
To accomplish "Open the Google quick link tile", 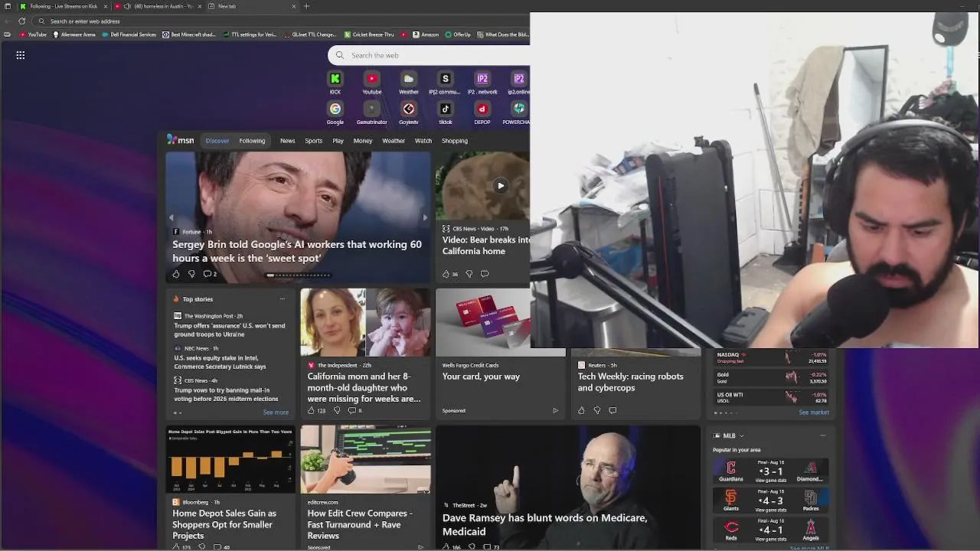I will tap(335, 113).
